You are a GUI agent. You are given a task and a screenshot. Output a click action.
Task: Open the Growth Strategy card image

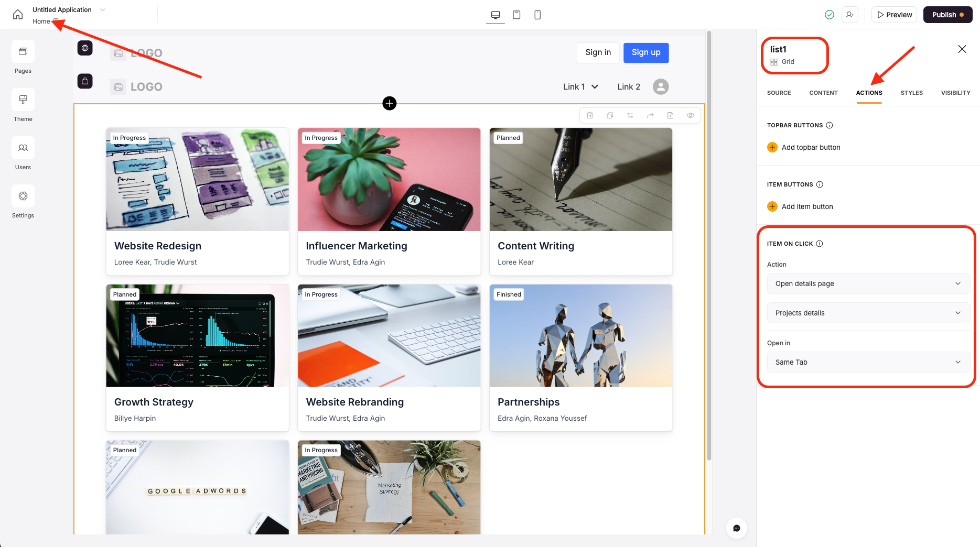[x=197, y=336]
